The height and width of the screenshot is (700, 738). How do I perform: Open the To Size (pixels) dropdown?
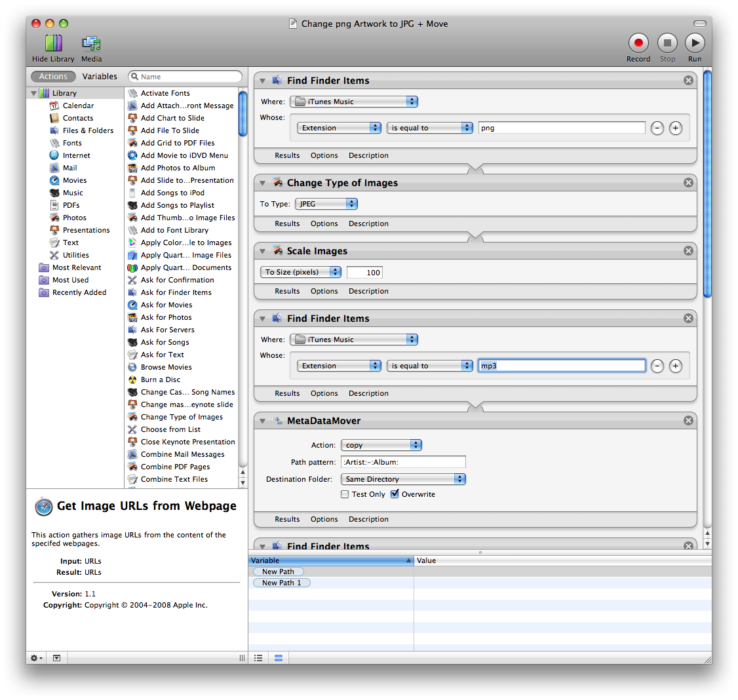pyautogui.click(x=301, y=272)
